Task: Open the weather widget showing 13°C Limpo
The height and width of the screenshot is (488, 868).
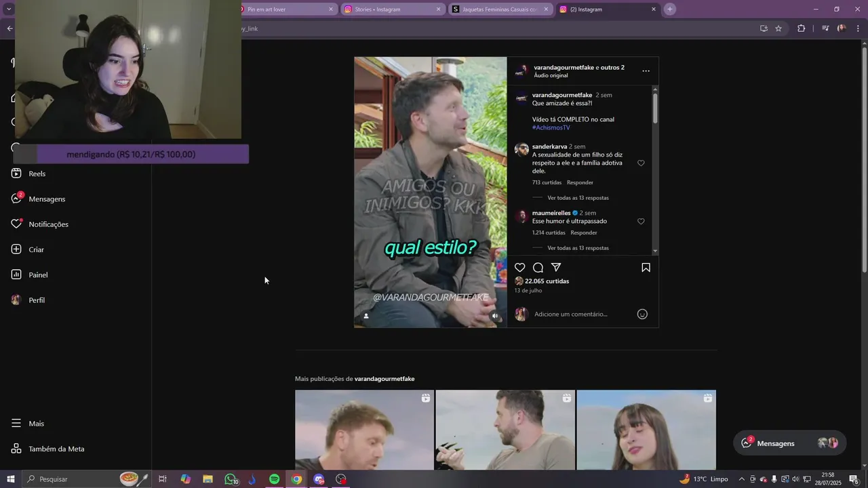Action: click(x=704, y=479)
